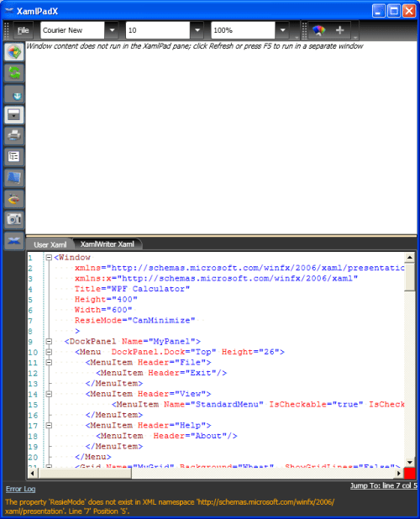Collapse the Window element on line 1
Screen dimensions: 420x519
(x=49, y=257)
